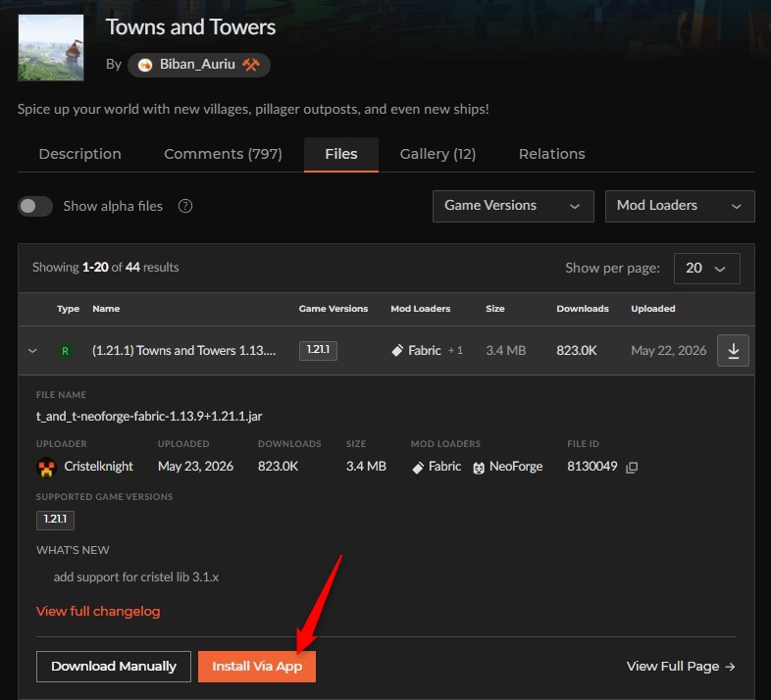Open Biban_Auriu author profile link
Image resolution: width=771 pixels, height=700 pixels.
(x=199, y=65)
